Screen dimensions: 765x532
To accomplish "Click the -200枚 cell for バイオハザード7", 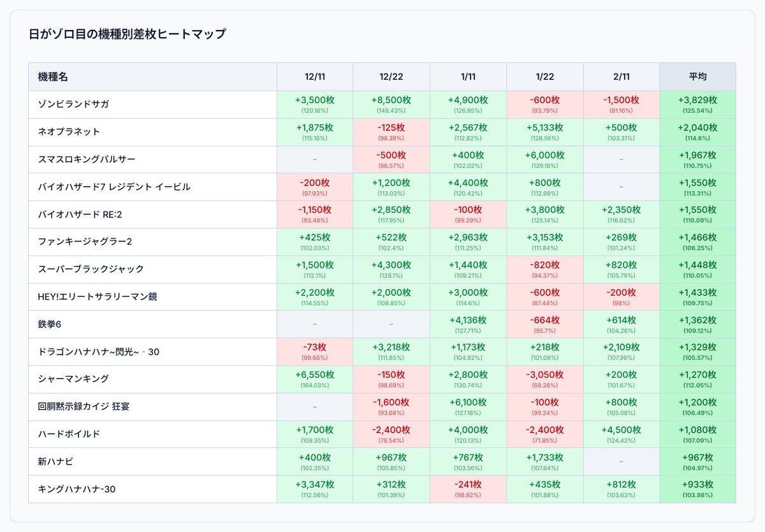I will (315, 187).
